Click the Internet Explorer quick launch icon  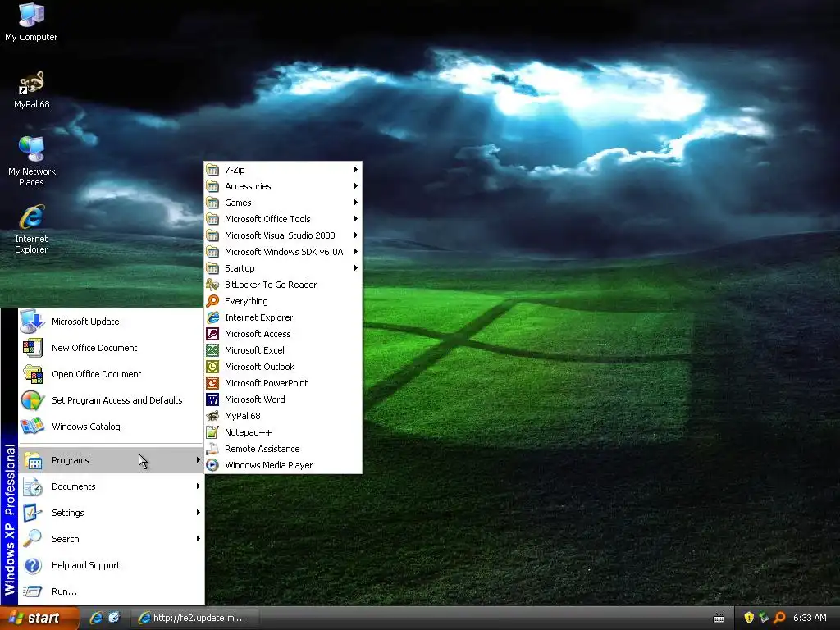click(96, 618)
